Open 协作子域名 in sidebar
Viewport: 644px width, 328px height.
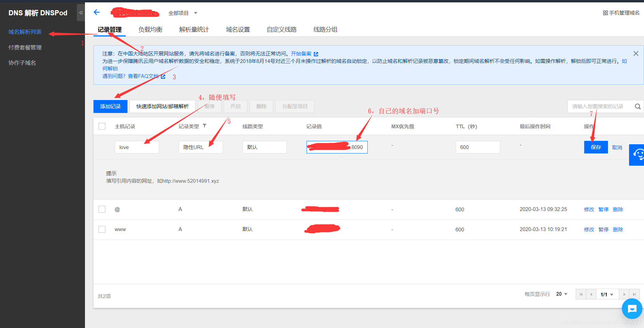[22, 63]
